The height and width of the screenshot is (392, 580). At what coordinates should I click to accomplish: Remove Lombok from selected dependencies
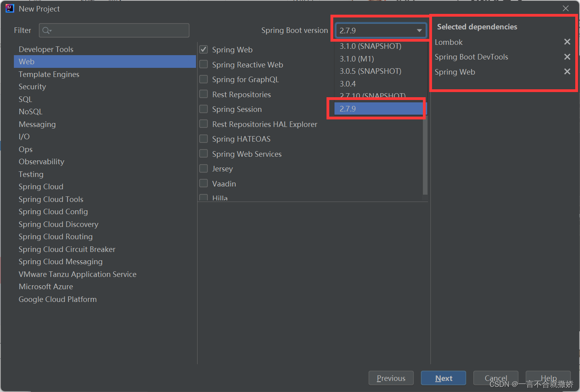click(x=567, y=42)
